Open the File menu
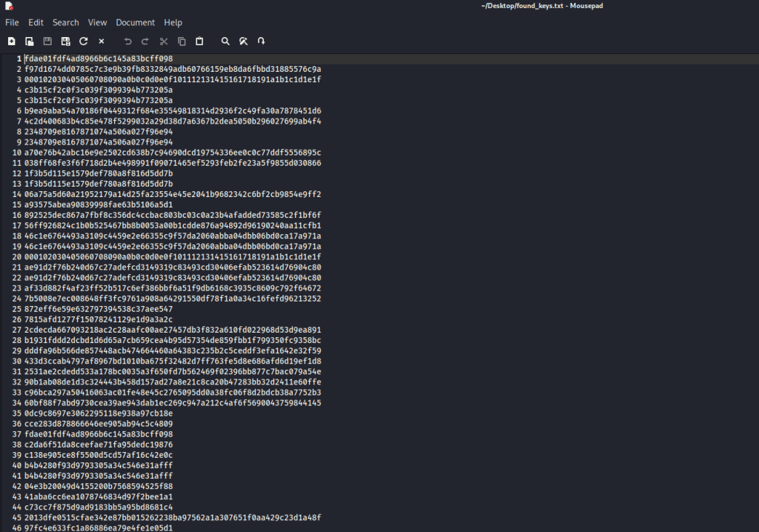This screenshot has width=759, height=532. pos(12,23)
